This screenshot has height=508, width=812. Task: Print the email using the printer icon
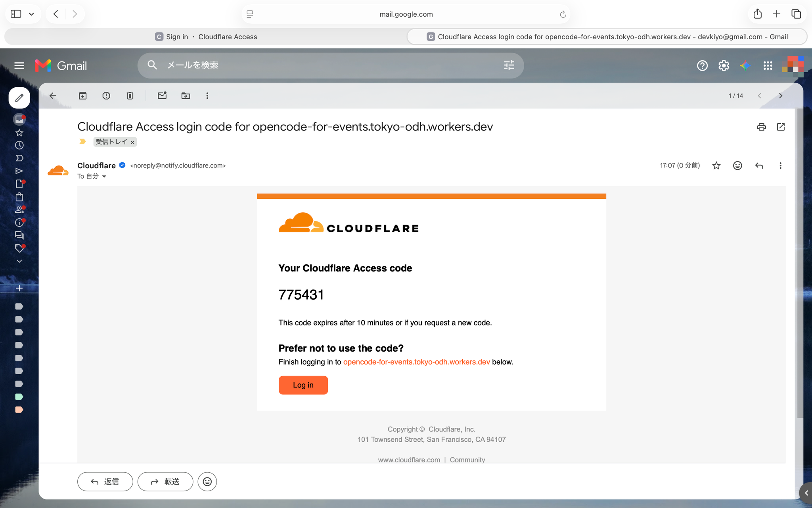761,127
